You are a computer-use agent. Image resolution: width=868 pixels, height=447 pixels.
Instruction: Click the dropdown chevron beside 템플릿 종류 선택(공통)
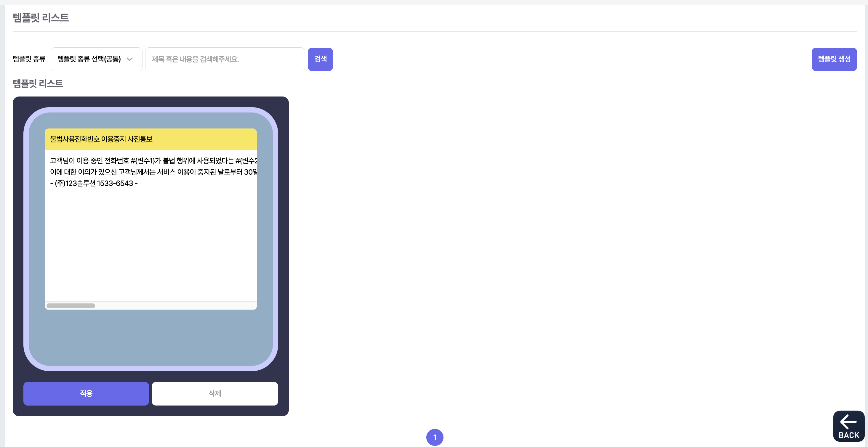[129, 59]
